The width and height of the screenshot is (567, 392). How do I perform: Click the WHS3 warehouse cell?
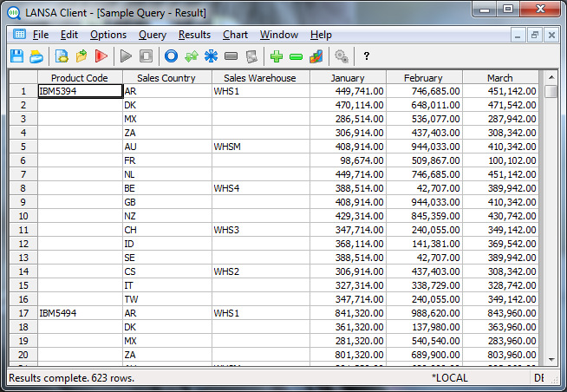point(261,230)
